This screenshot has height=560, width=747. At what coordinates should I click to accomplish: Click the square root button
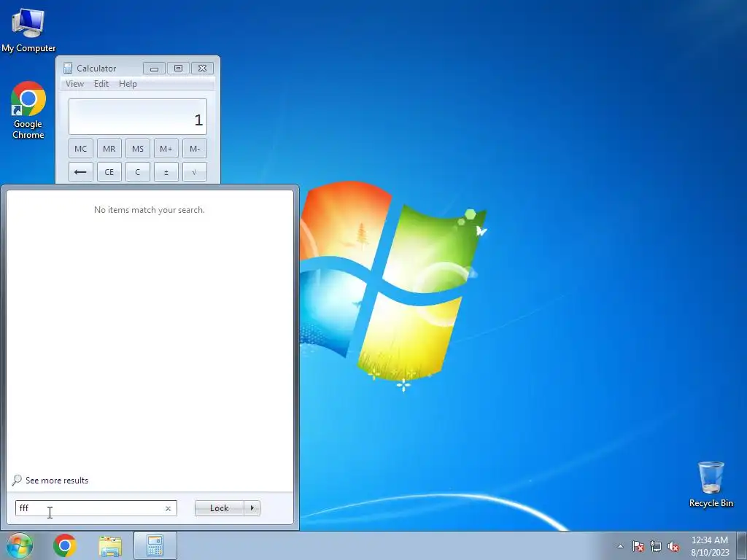click(x=195, y=172)
